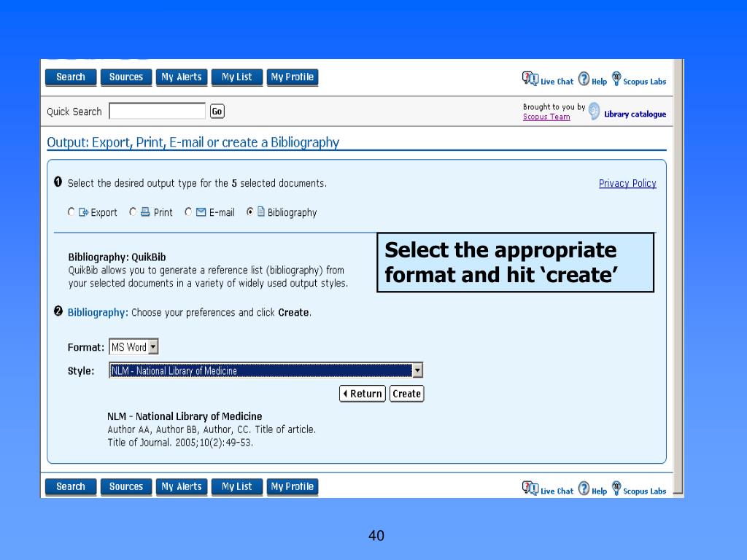Click the Create button
The width and height of the screenshot is (747, 560).
click(406, 394)
